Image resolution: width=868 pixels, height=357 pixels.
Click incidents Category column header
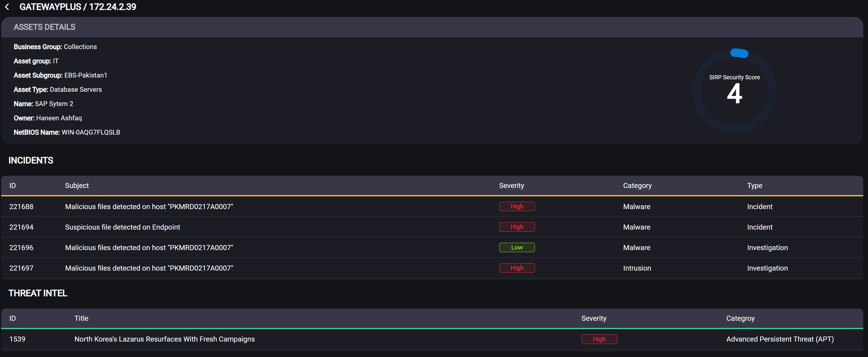point(637,186)
